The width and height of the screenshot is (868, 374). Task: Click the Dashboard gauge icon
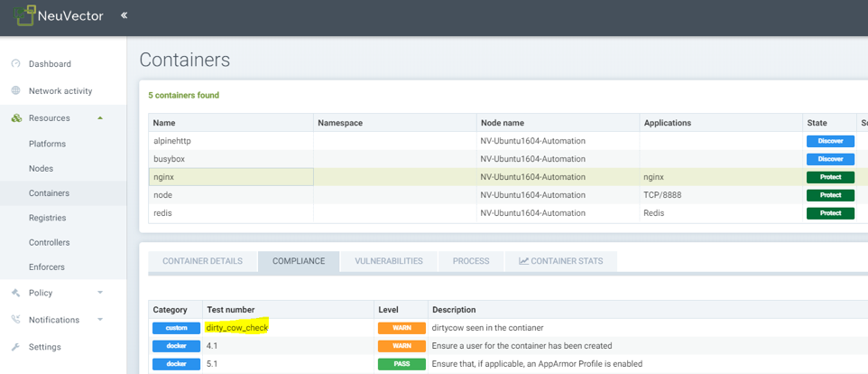[x=15, y=64]
